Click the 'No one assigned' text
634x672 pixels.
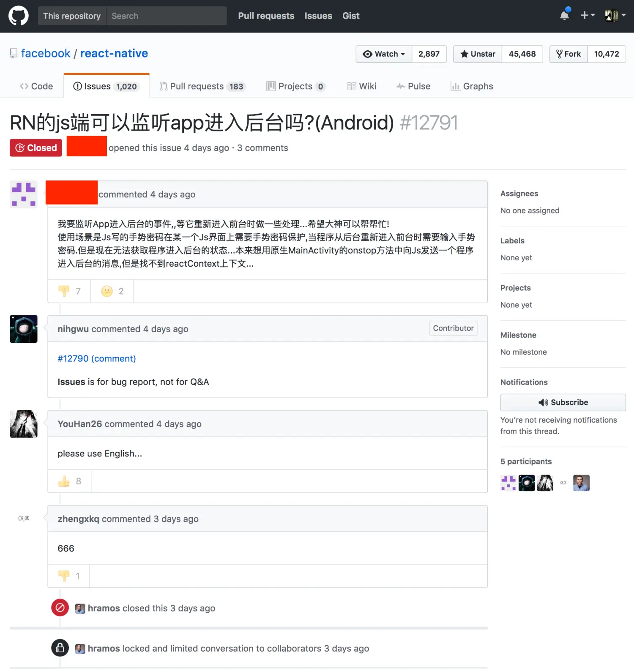(530, 210)
